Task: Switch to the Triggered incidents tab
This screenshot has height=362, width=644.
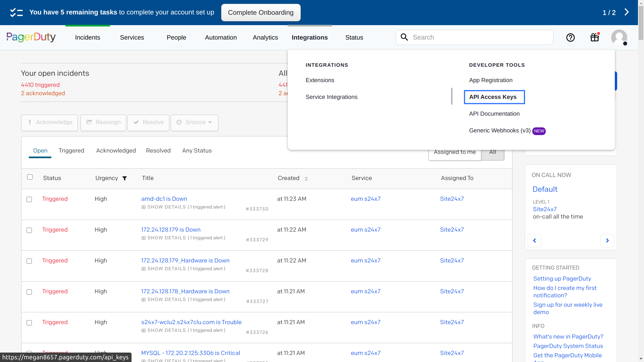Action: pyautogui.click(x=71, y=150)
